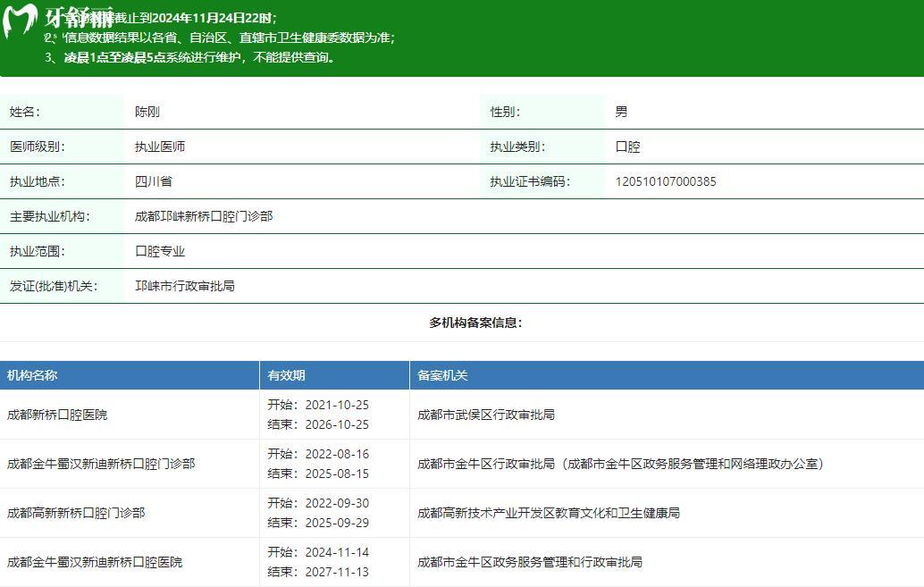Click end date 2026-10-25
924x587 pixels.
pyautogui.click(x=337, y=424)
